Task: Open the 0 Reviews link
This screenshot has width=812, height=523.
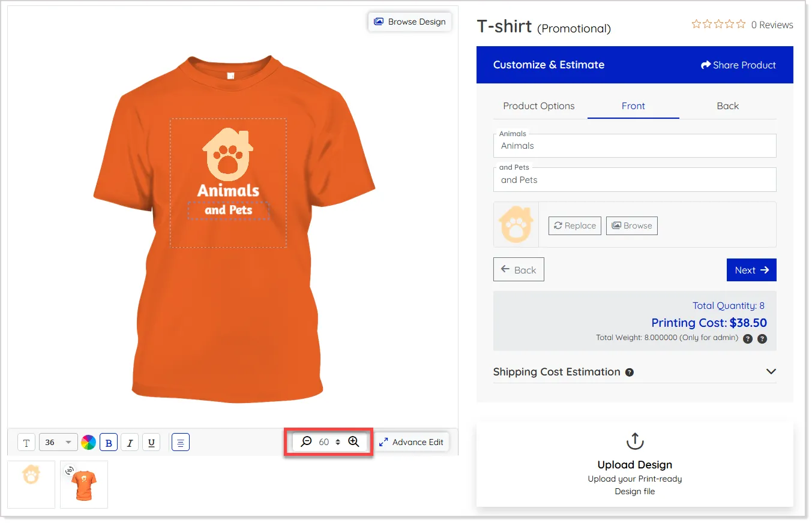Action: (x=772, y=25)
